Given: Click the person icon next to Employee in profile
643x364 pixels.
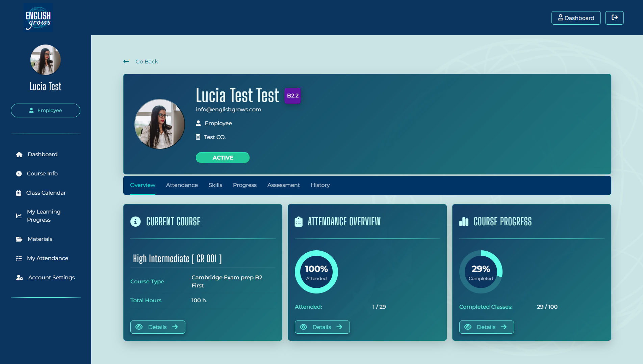Looking at the screenshot, I should point(198,123).
